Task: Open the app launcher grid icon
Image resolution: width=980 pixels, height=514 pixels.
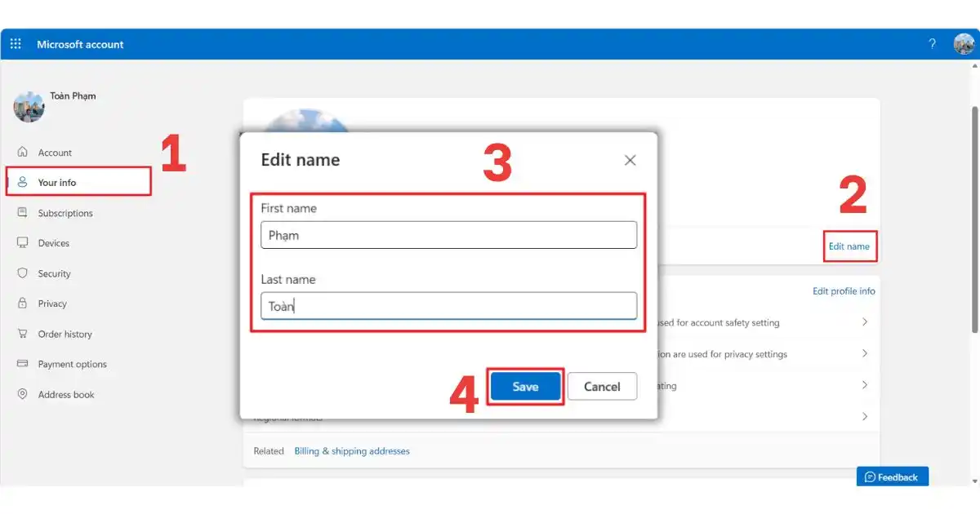Action: click(x=16, y=44)
